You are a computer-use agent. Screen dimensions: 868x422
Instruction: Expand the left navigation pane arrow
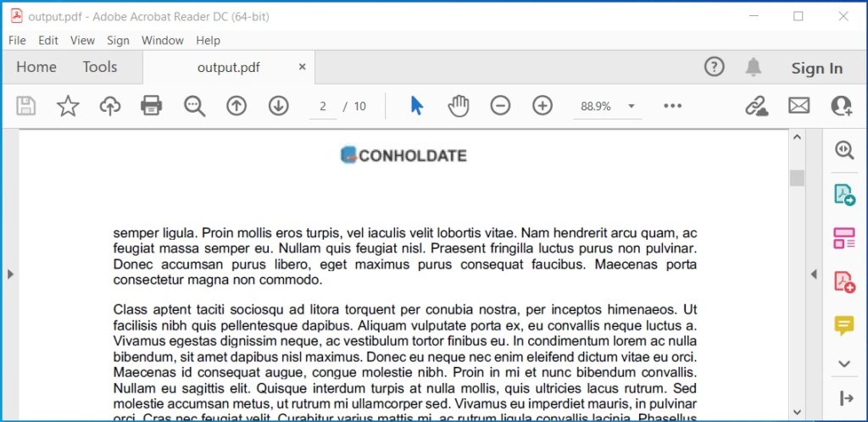pyautogui.click(x=10, y=274)
